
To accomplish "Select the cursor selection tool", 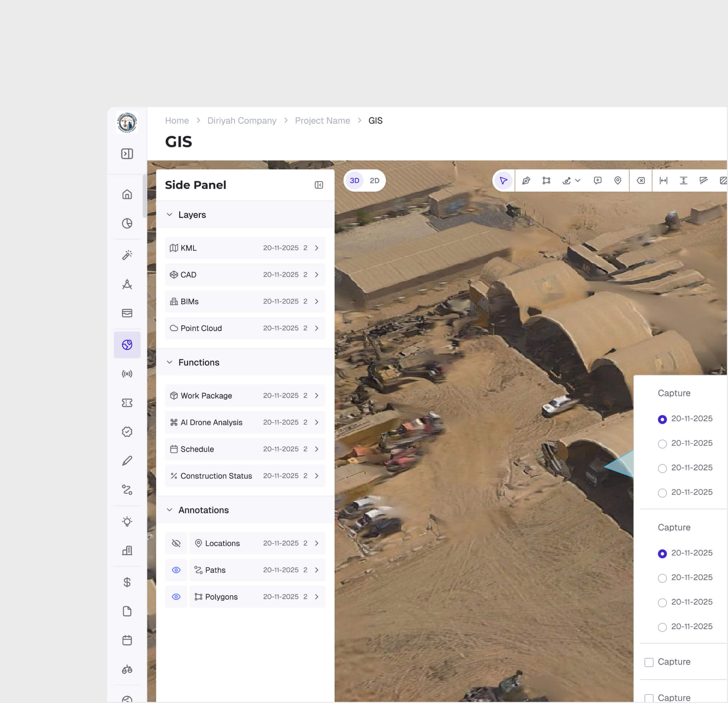I will pyautogui.click(x=503, y=181).
